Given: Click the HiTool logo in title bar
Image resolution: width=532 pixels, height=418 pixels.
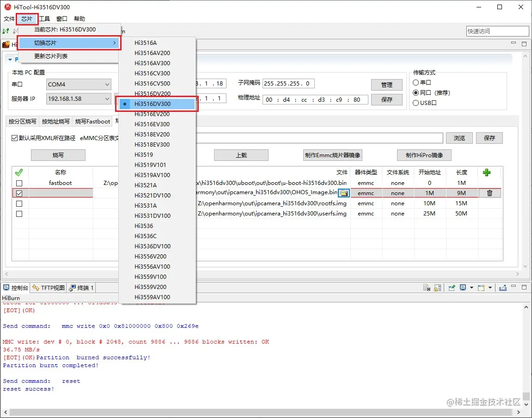Looking at the screenshot, I should (x=7, y=7).
